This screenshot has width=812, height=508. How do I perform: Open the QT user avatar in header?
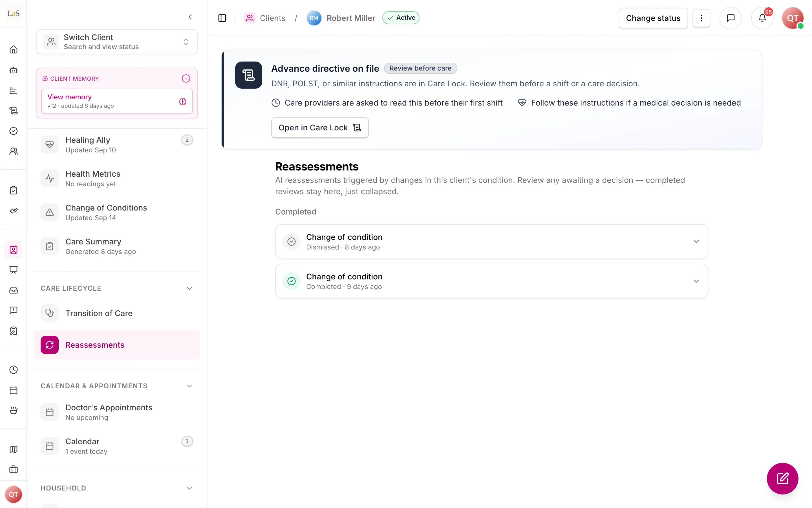[793, 18]
